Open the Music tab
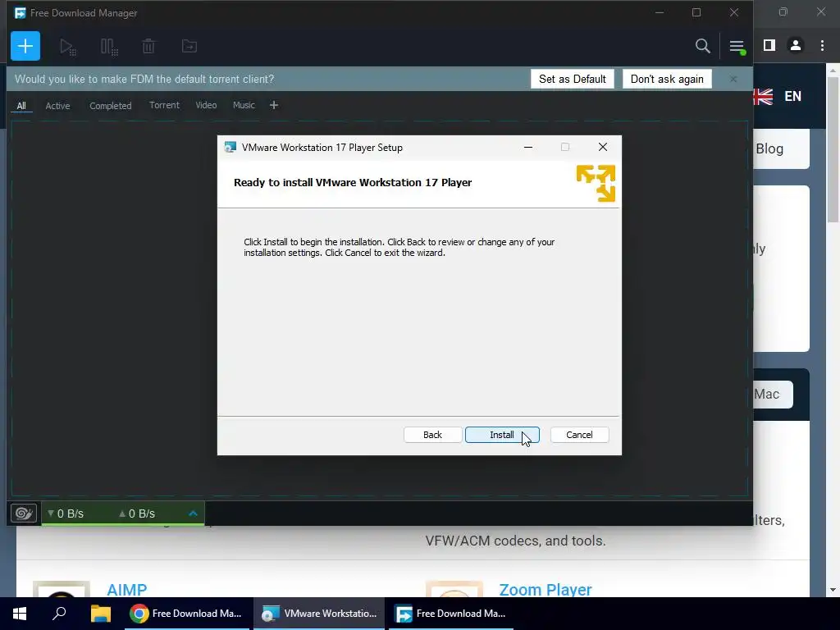The height and width of the screenshot is (630, 840). tap(244, 105)
